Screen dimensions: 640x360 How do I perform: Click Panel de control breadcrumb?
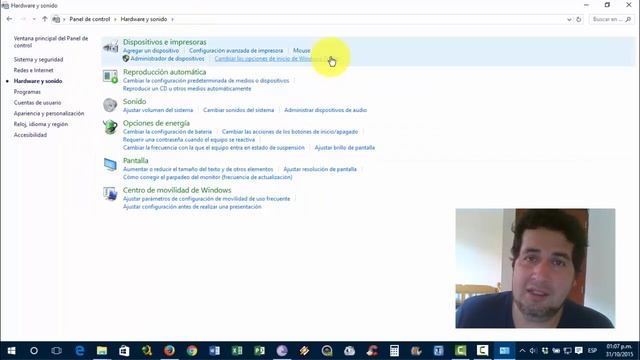click(x=90, y=19)
